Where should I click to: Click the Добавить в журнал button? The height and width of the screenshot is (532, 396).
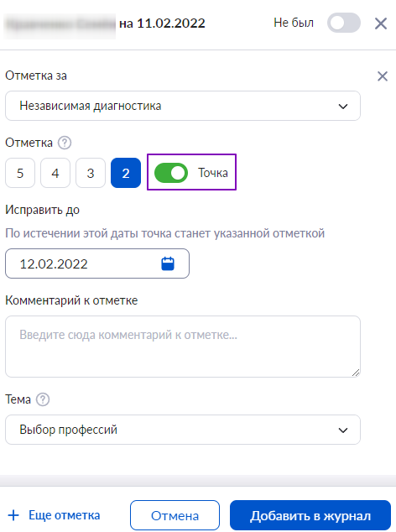tap(310, 515)
